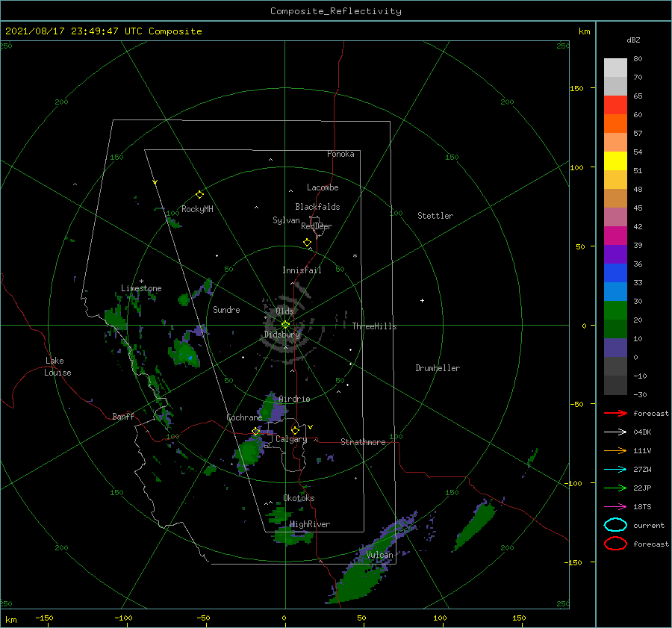Select the 65 dBZ red color swatch
Viewport: 672px width, 628px height.
(x=615, y=105)
